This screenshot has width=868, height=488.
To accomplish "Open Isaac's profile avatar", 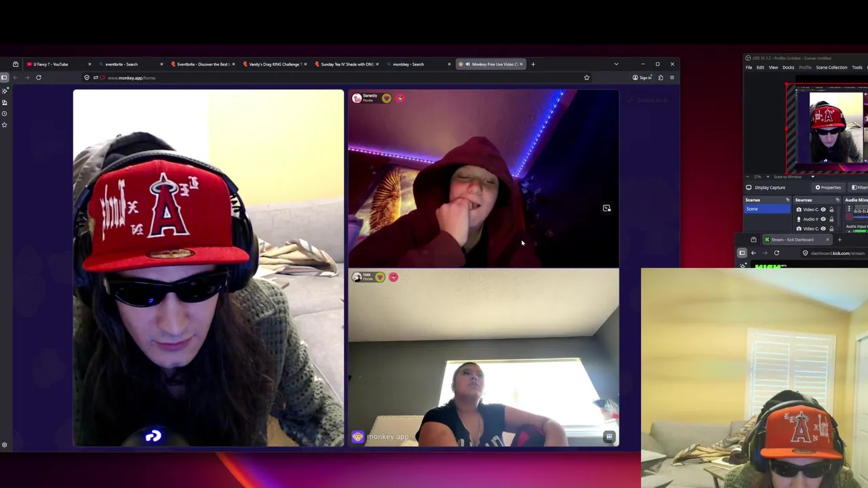I will click(357, 277).
